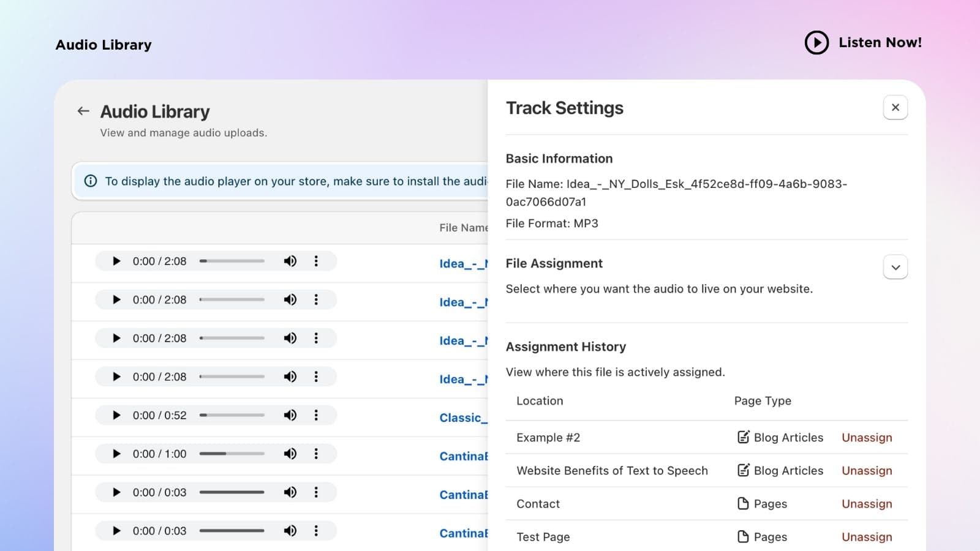Screen dimensions: 980x551
Task: Play the 0:52 Classic audio track
Action: 116,416
